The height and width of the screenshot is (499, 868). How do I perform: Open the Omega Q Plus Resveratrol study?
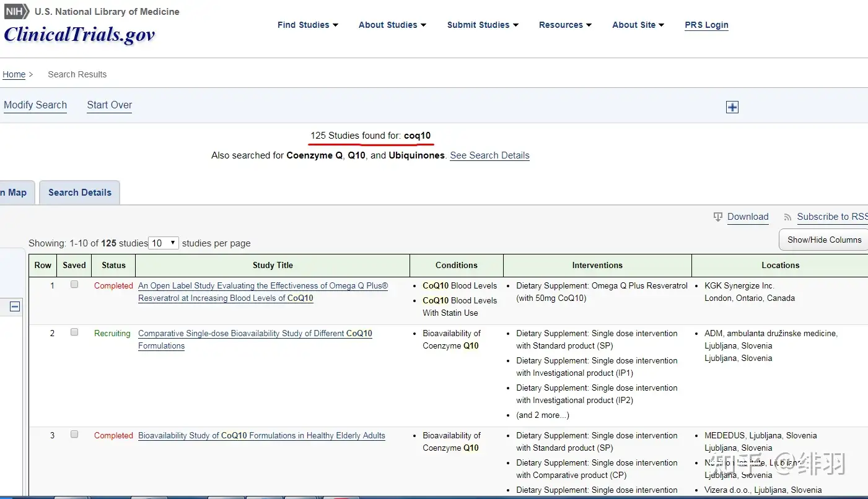tap(263, 292)
